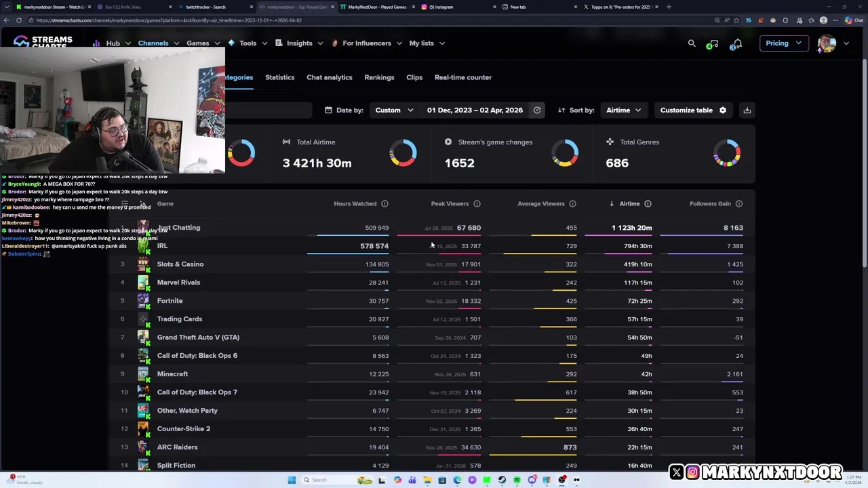The width and height of the screenshot is (868, 488).
Task: Switch to the Clips tab
Action: 414,77
